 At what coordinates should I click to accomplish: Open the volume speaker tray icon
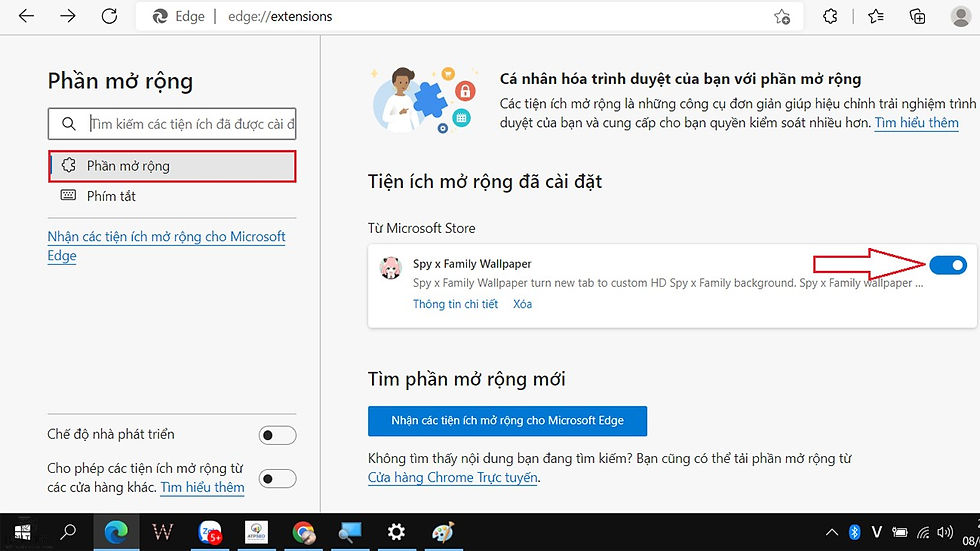(945, 532)
